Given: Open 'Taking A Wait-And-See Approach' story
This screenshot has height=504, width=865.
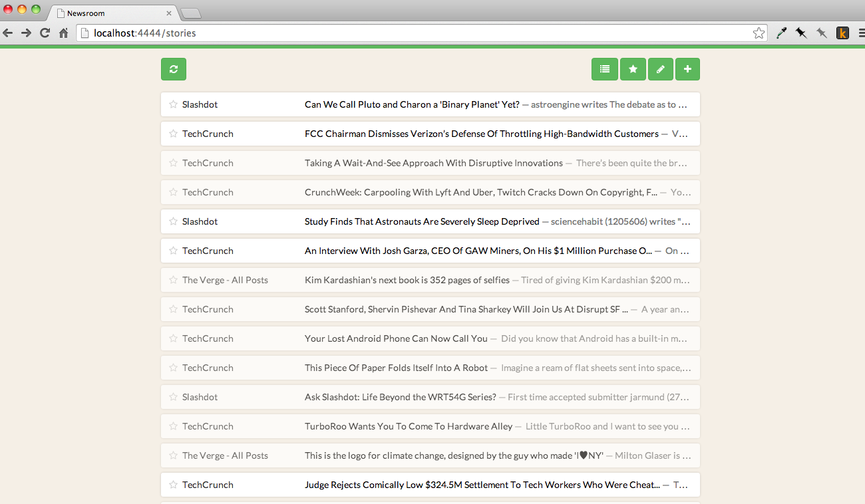Looking at the screenshot, I should [434, 163].
